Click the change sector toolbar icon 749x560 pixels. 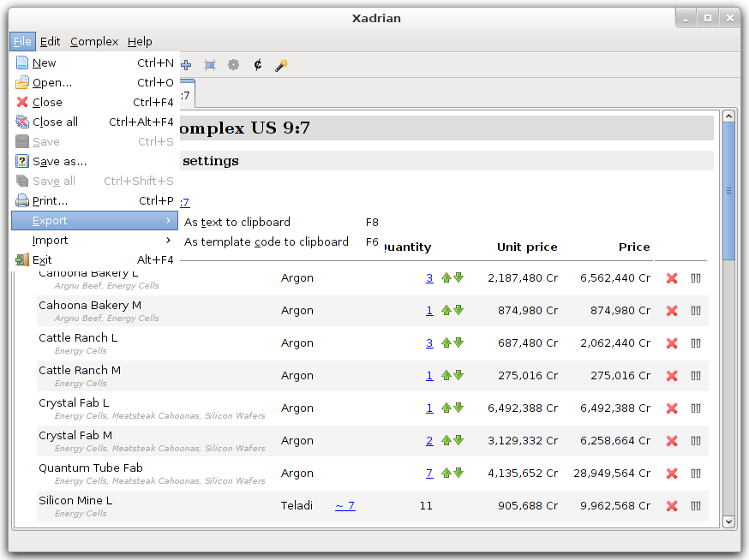coord(210,65)
